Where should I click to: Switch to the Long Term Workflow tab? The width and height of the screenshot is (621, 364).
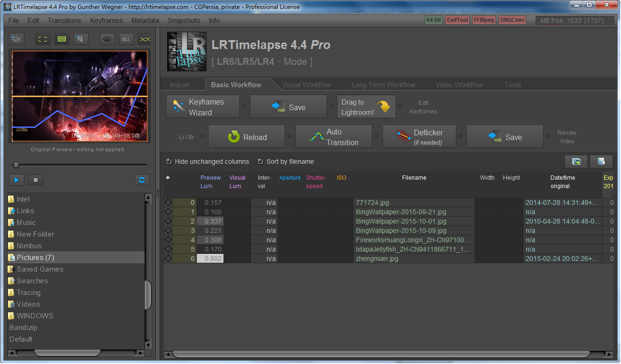click(383, 85)
